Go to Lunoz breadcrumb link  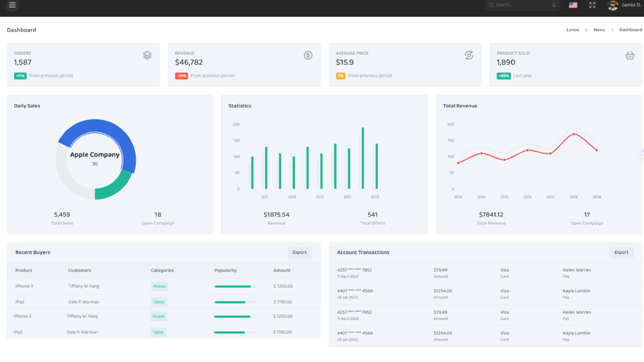click(573, 30)
